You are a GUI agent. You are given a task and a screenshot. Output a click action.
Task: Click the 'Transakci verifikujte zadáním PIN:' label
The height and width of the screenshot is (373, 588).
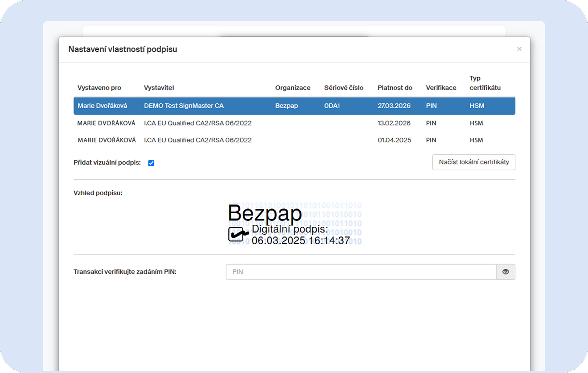tap(125, 272)
